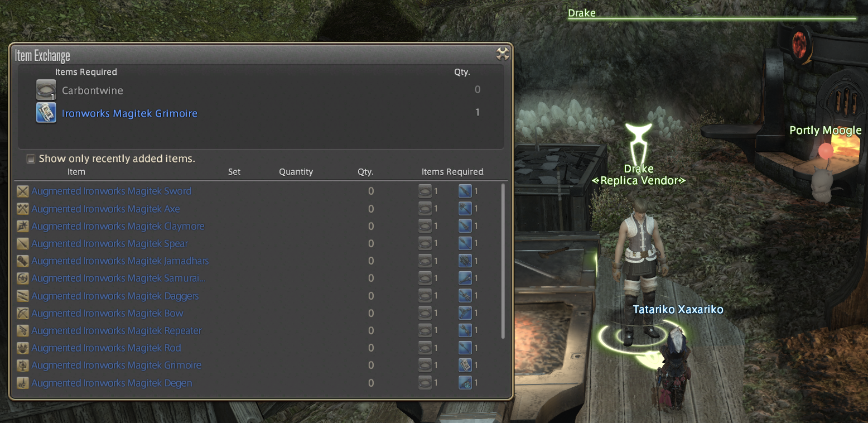Enable Show only recently added items checkbox
Screen dimensions: 868x423
click(31, 159)
